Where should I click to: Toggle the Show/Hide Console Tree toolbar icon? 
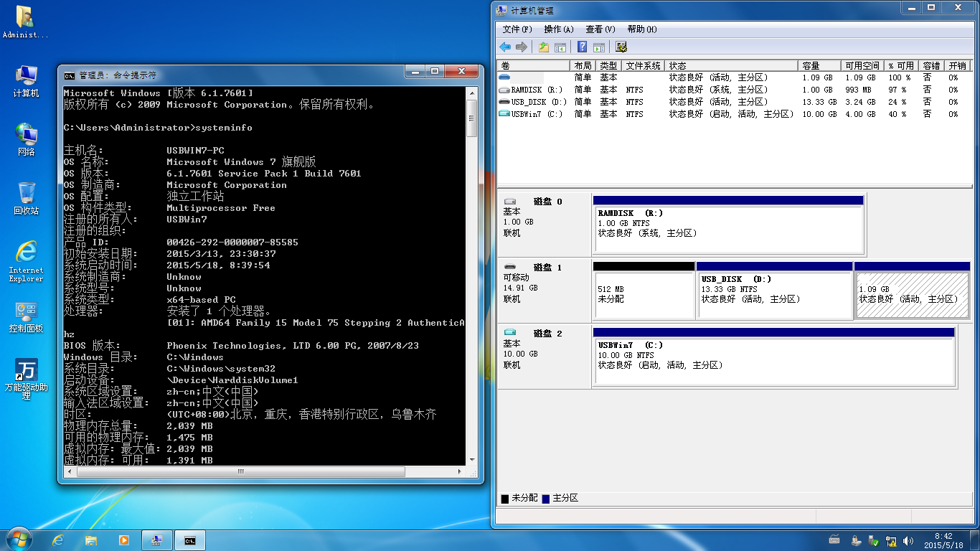(x=560, y=47)
